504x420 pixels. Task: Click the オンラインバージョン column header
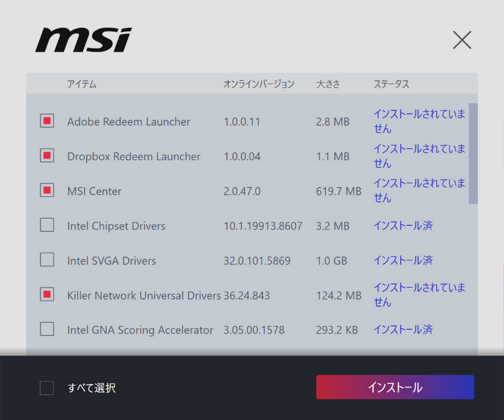(259, 84)
